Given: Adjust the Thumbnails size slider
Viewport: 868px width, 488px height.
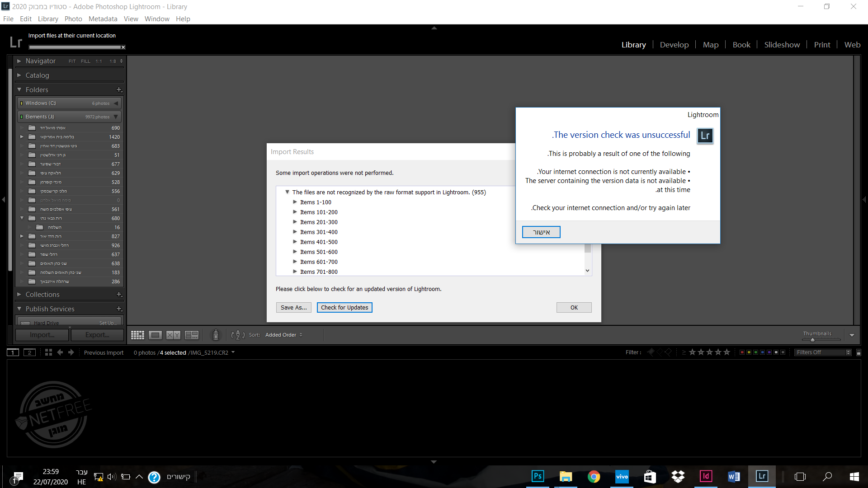Looking at the screenshot, I should coord(812,340).
